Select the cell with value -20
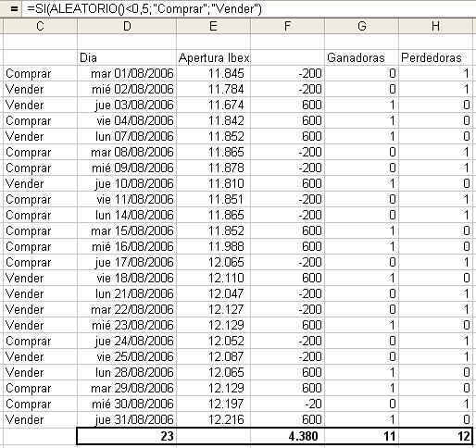 287,404
